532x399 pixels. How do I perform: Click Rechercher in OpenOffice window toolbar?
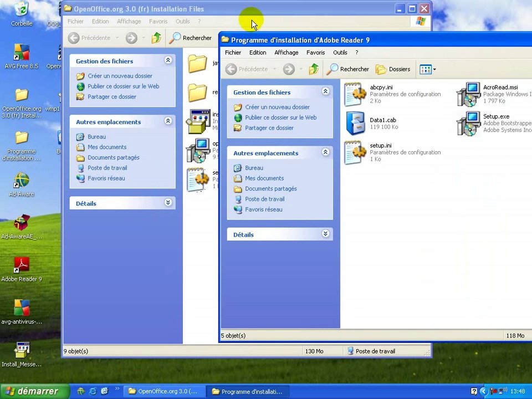click(x=191, y=38)
